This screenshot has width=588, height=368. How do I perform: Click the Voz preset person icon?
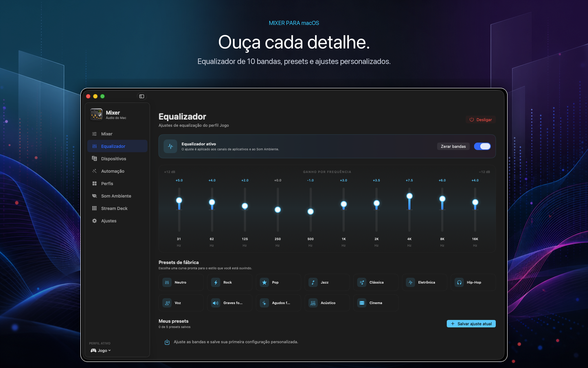[167, 303]
